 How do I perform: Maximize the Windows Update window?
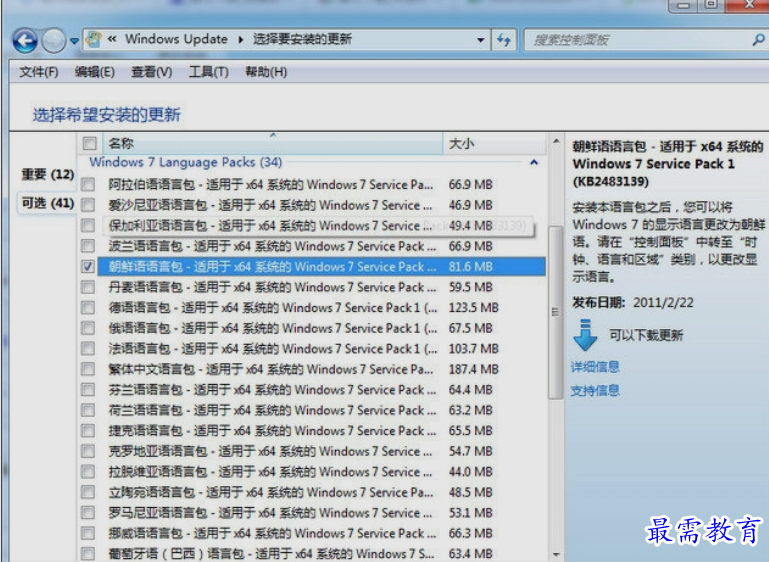711,5
